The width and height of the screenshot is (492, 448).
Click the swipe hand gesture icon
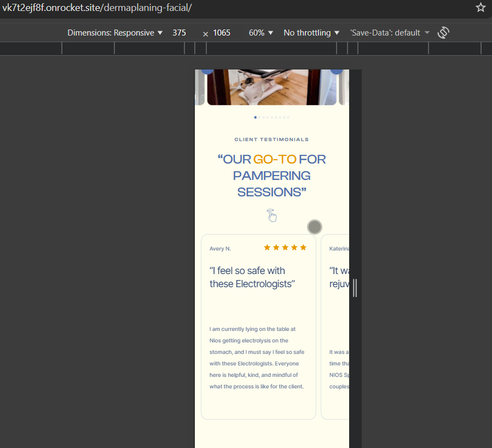point(272,216)
